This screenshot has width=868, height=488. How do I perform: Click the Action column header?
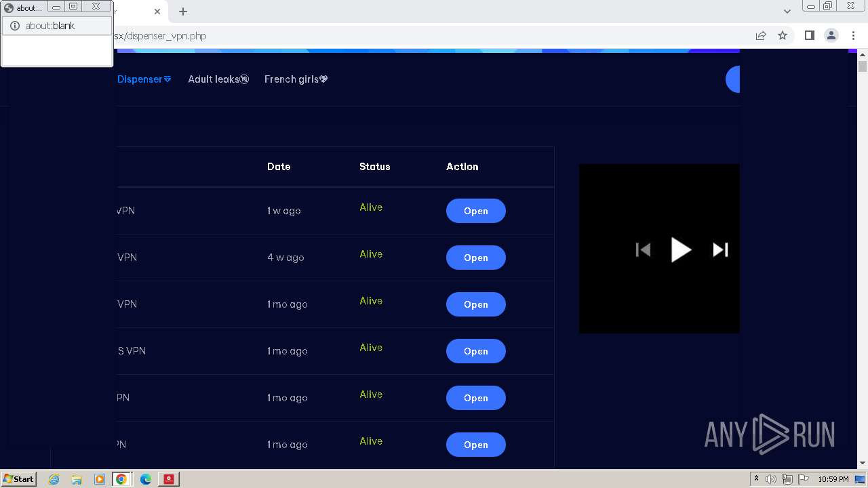pos(462,167)
